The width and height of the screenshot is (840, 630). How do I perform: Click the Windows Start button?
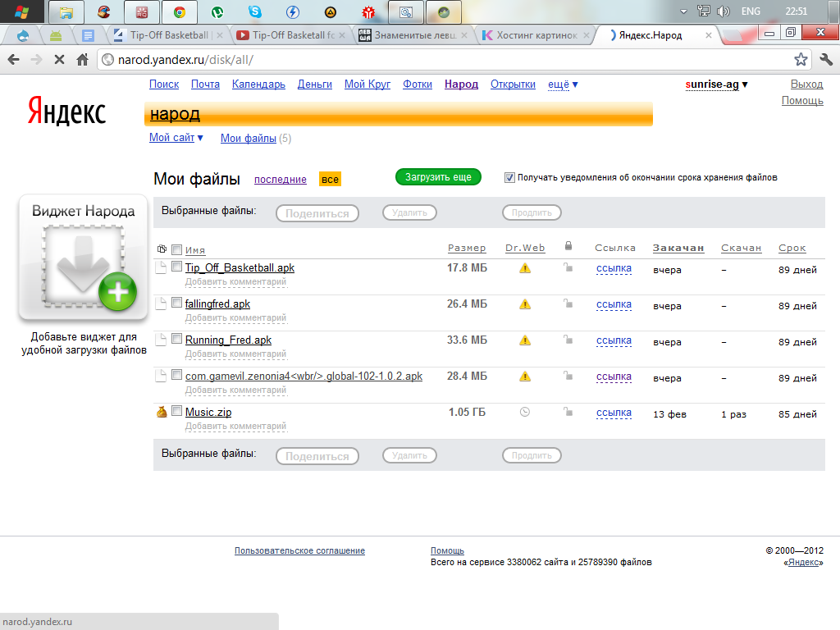[22, 11]
